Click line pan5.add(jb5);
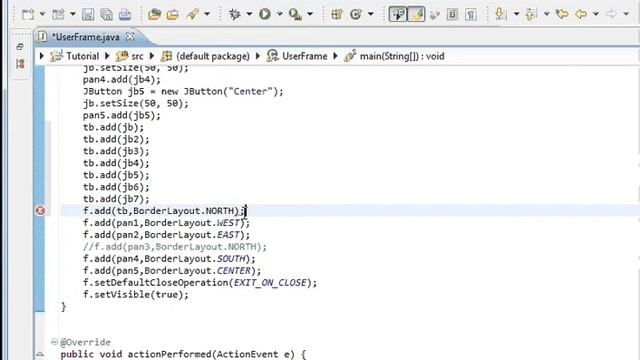This screenshot has height=360, width=640. pos(122,116)
